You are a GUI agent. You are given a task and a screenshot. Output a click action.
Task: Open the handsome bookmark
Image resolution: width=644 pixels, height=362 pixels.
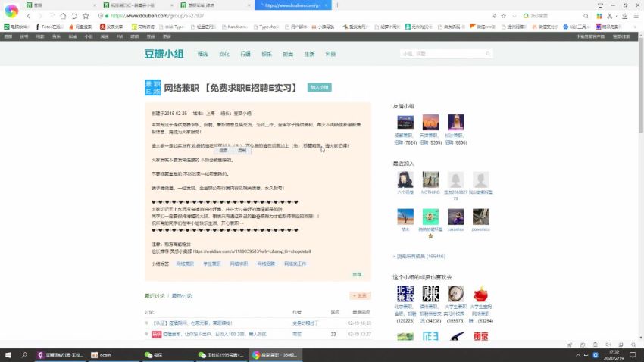point(235,27)
